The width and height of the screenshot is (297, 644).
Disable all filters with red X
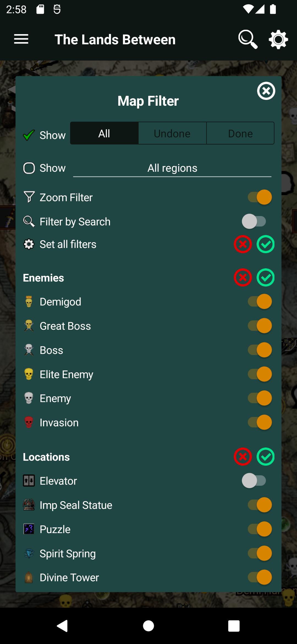[243, 244]
